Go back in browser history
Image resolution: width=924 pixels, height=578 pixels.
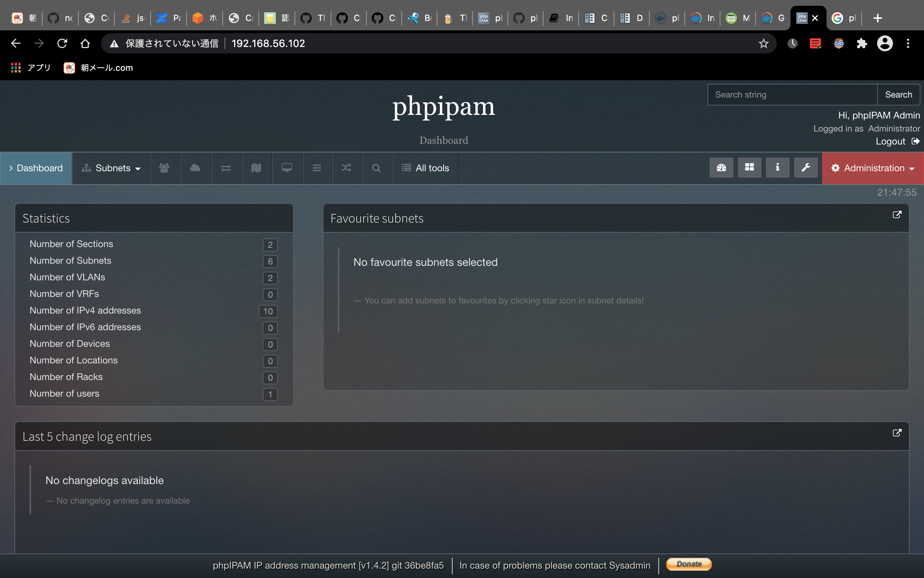tap(16, 43)
